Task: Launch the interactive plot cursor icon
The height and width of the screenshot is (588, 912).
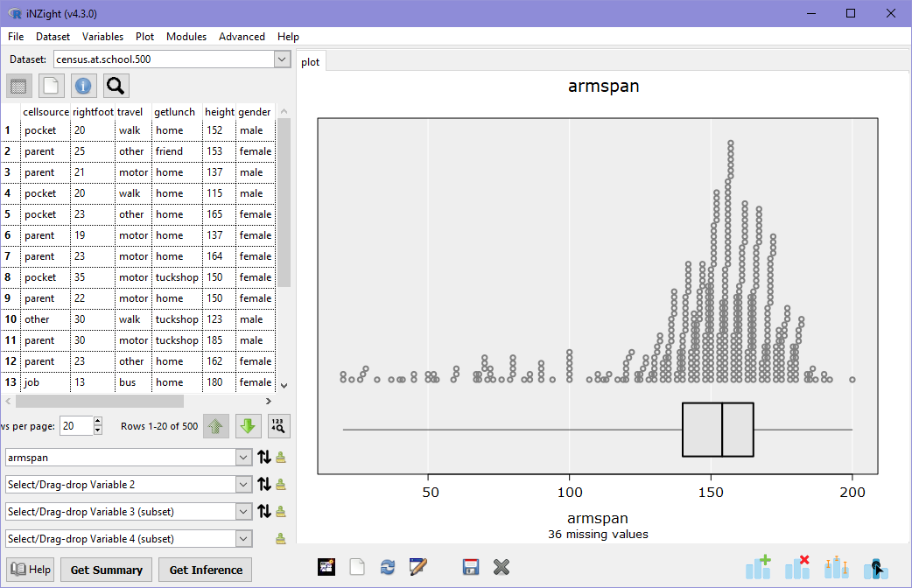Action: tap(876, 567)
